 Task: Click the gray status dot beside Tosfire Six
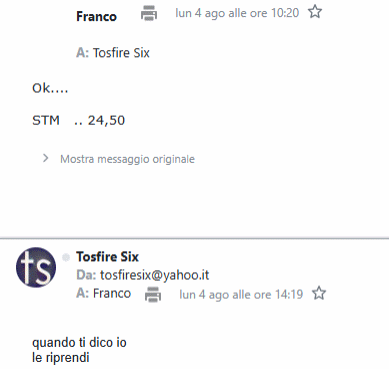coord(66,257)
